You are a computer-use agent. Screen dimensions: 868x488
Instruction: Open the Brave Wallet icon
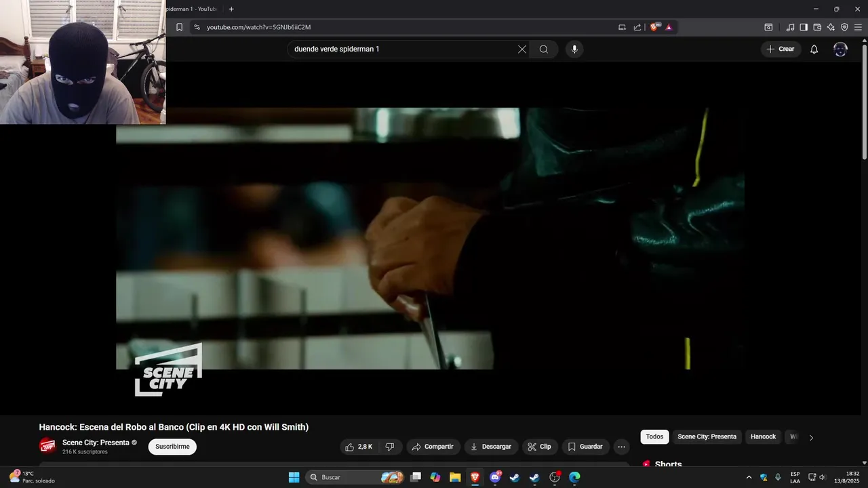[817, 27]
